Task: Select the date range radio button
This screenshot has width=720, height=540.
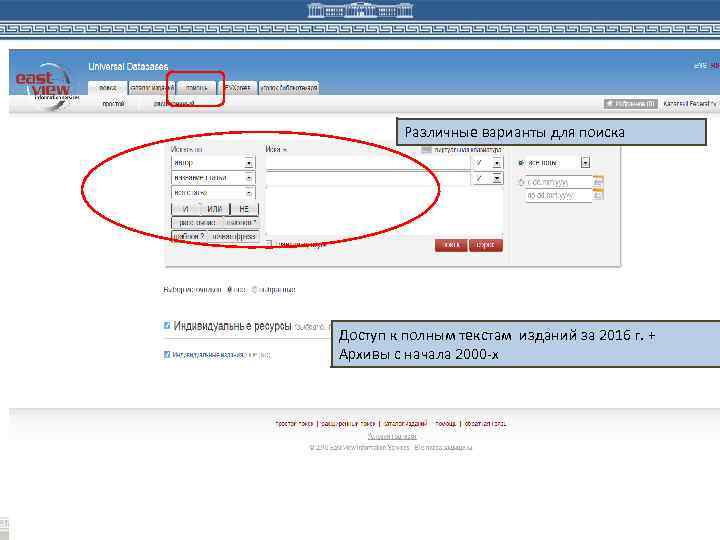Action: click(521, 182)
